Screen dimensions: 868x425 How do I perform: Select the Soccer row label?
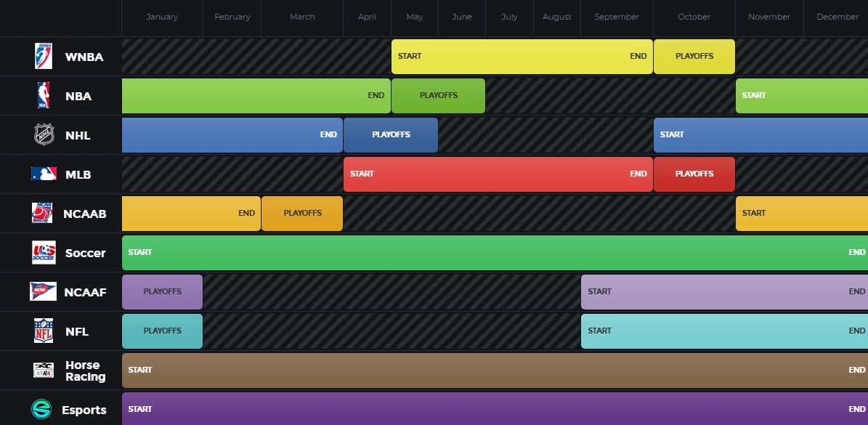85,254
